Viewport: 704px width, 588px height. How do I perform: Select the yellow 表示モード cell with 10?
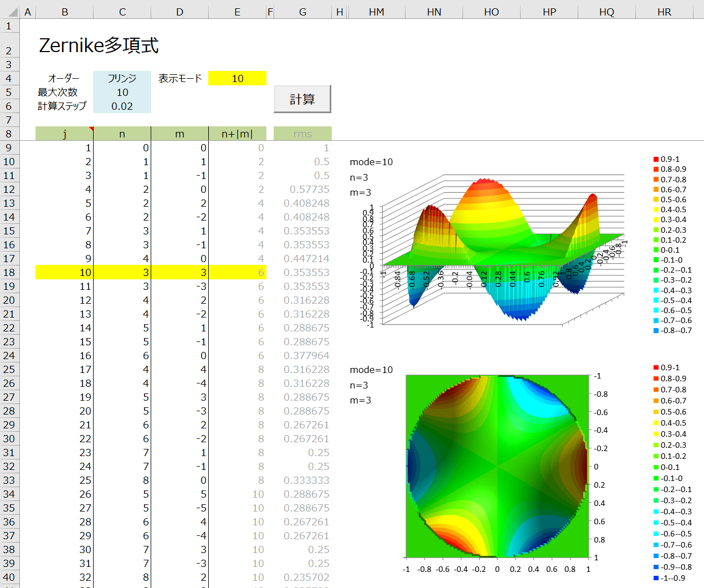click(237, 78)
